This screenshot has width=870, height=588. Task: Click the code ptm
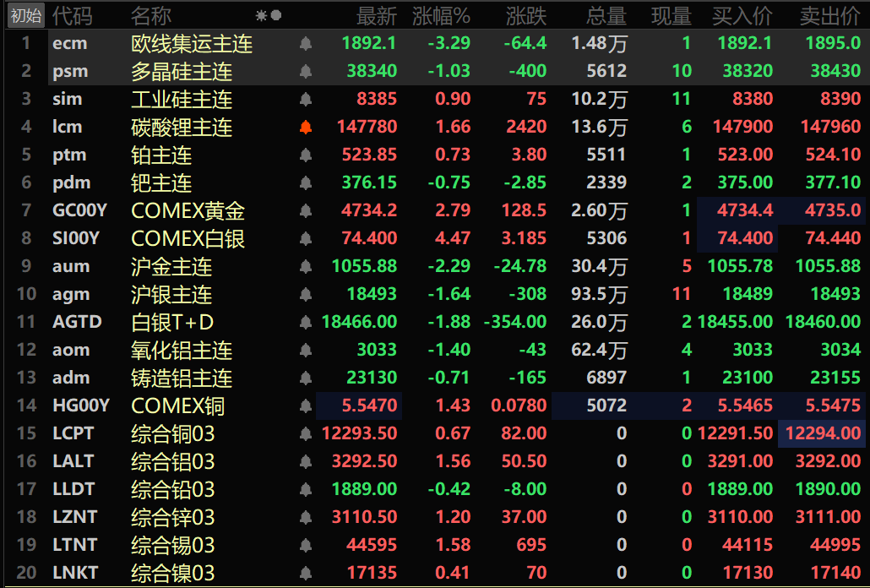[69, 155]
